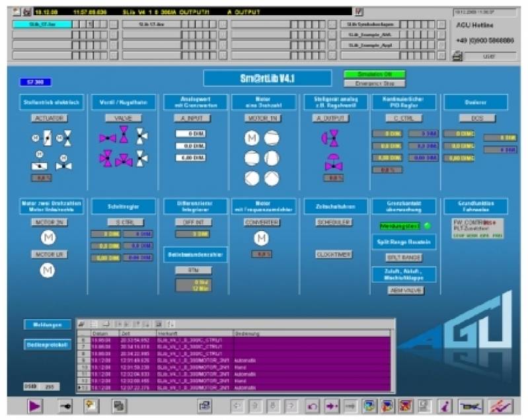Select the highlighted cyan area button at top left
The height and width of the screenshot is (420, 528).
tap(42, 24)
